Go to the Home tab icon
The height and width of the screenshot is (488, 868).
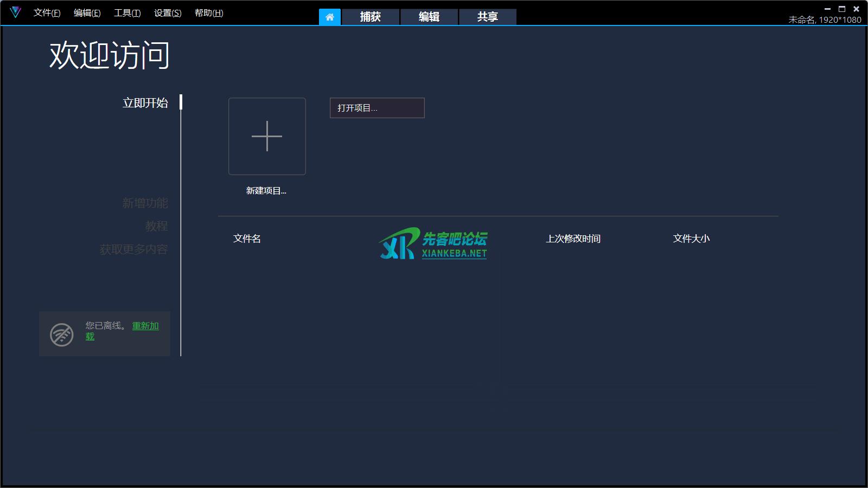pos(330,17)
